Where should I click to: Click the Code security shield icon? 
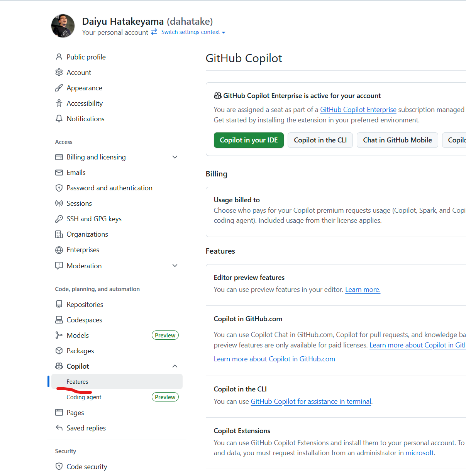[59, 466]
